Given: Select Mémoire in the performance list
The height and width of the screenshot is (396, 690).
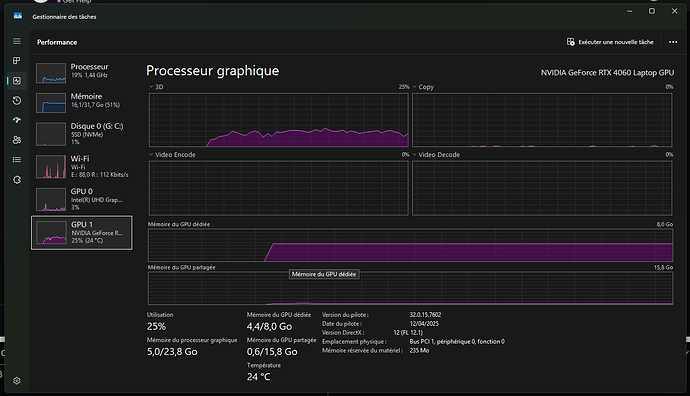Looking at the screenshot, I should (x=82, y=102).
